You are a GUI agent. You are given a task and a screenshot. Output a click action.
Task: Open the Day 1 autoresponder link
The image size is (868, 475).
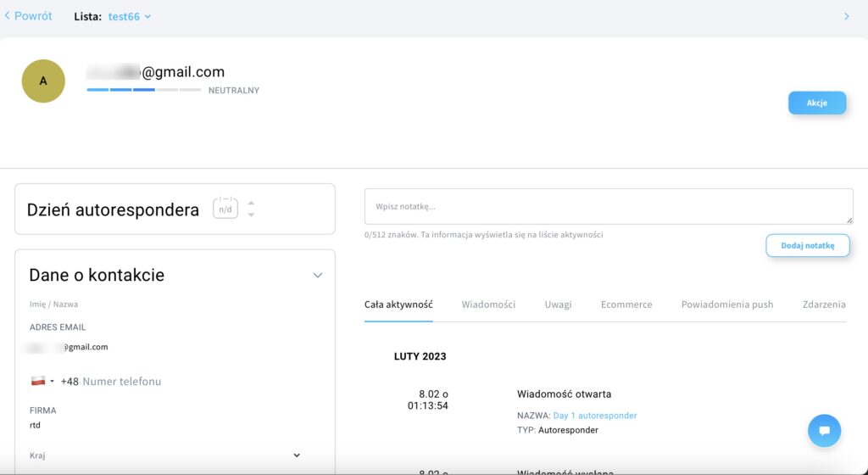pos(594,416)
